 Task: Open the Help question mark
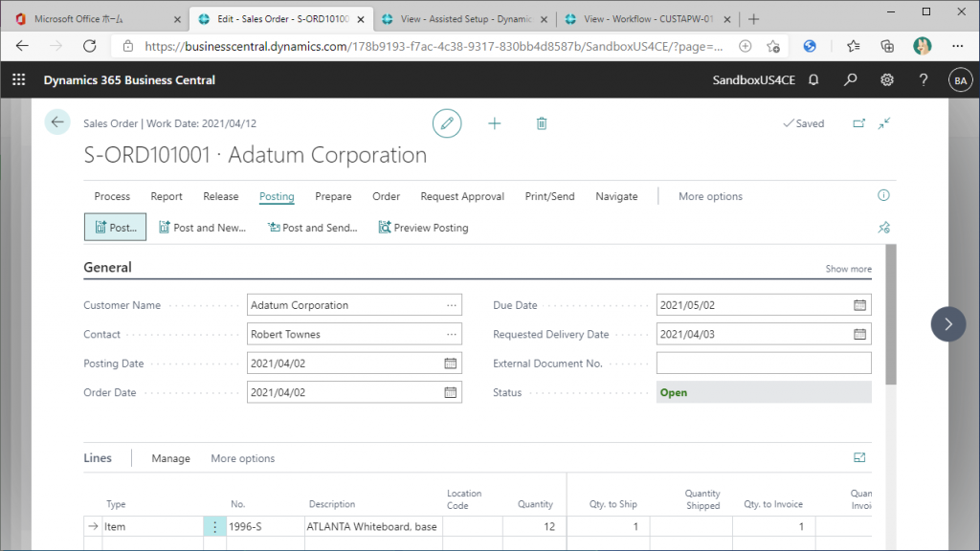(x=924, y=80)
